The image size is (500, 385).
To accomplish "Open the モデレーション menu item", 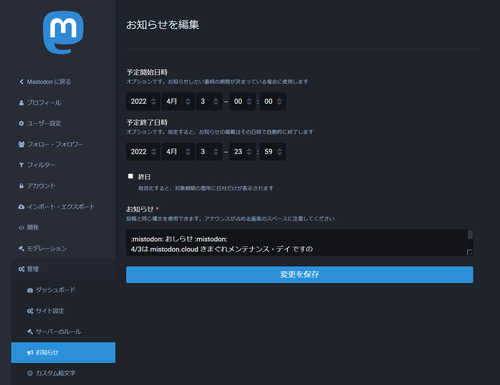I will [63, 248].
